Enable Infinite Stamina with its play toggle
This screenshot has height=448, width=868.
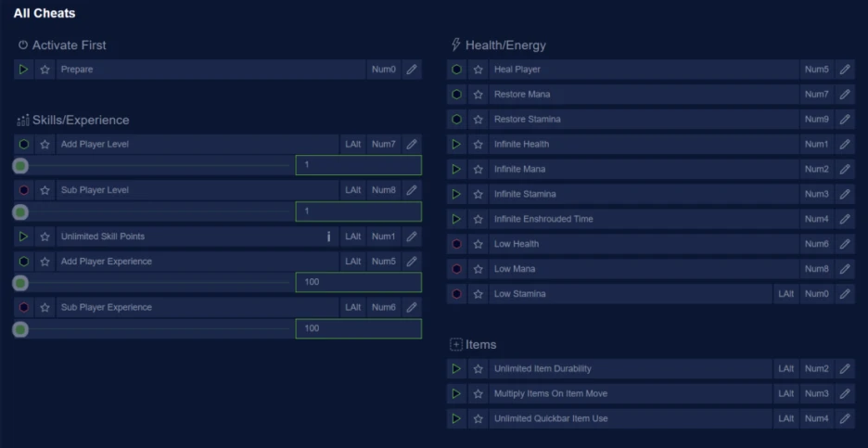point(456,195)
